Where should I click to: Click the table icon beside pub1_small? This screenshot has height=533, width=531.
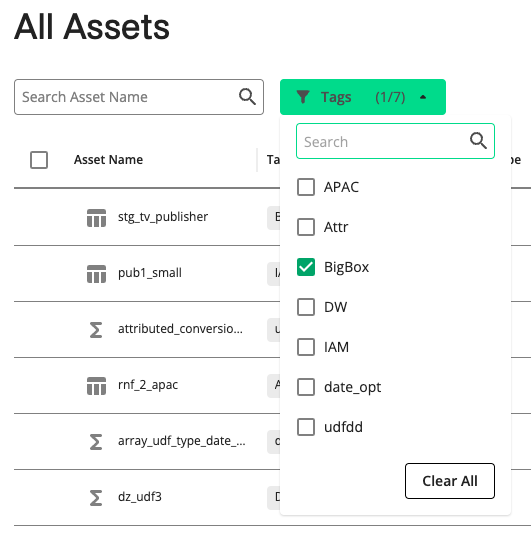tap(97, 274)
